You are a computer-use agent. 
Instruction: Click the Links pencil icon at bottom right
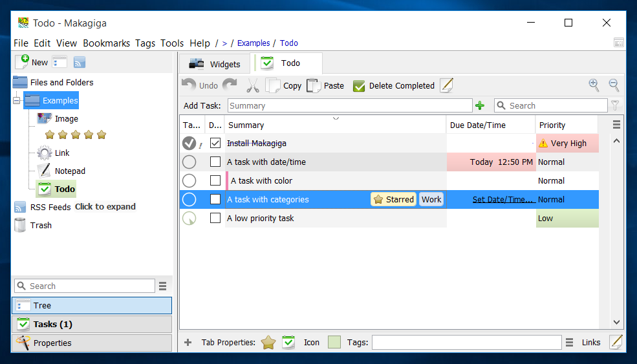(x=616, y=342)
